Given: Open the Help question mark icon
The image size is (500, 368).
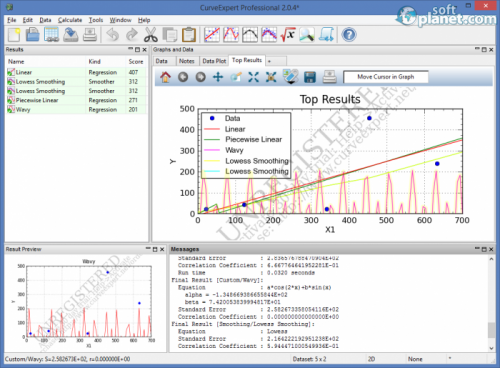Looking at the screenshot, I should (x=349, y=35).
